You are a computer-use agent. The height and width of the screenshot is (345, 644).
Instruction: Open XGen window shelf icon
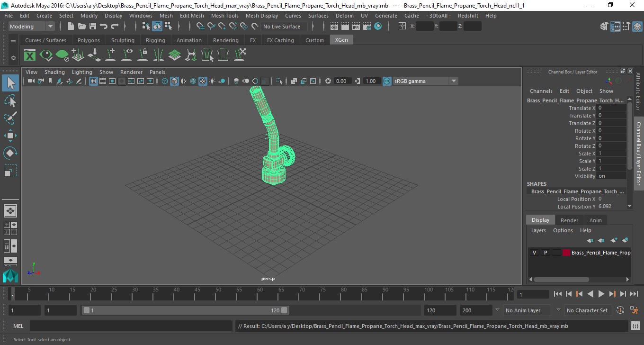point(30,55)
